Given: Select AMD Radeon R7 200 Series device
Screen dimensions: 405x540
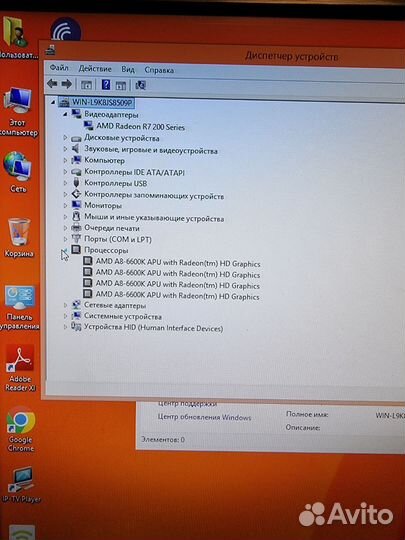Looking at the screenshot, I should [141, 126].
